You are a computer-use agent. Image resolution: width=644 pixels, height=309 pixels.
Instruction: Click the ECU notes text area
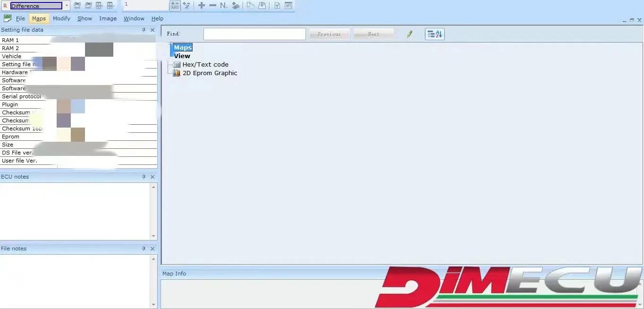tap(75, 211)
